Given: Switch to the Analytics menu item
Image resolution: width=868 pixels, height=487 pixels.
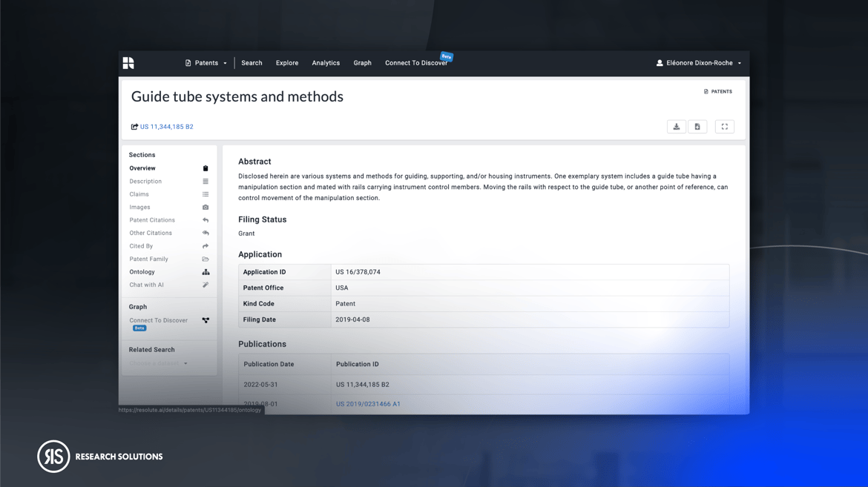Looking at the screenshot, I should pos(326,63).
